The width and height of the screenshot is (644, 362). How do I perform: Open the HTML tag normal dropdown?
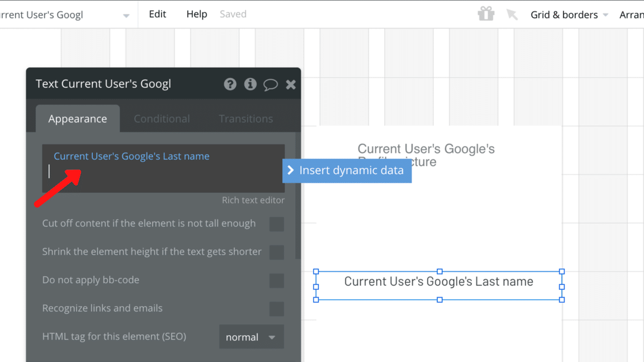(x=251, y=337)
